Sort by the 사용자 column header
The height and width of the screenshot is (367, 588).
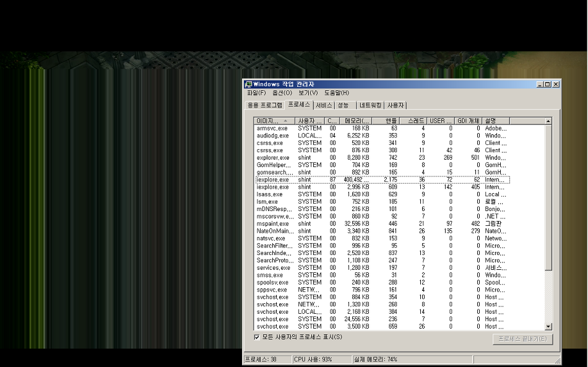309,121
